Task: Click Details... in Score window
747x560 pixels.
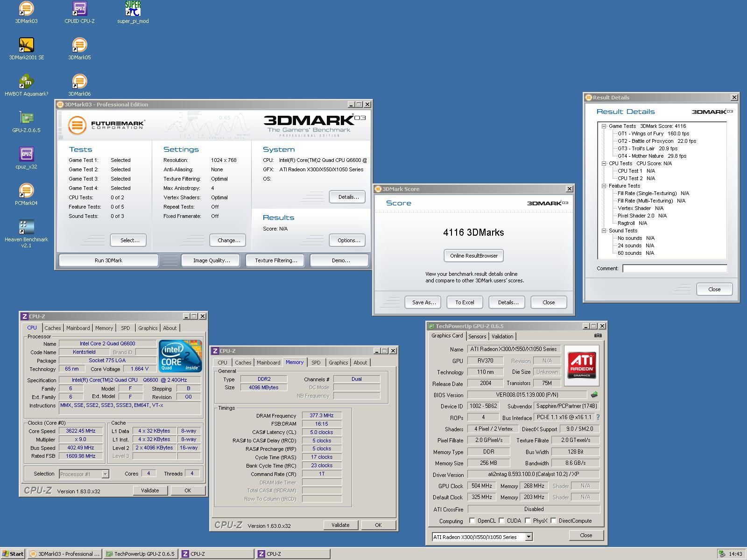Action: (508, 302)
